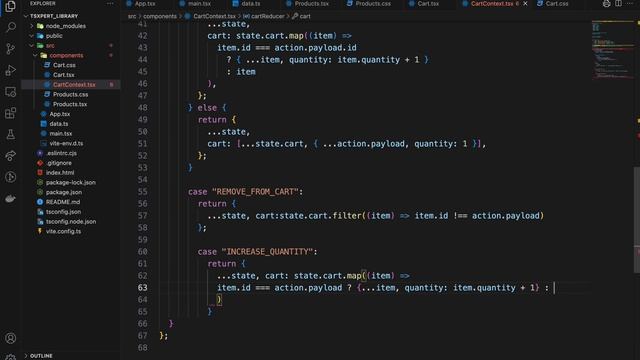Open the Remote Explorer view
This screenshot has height=360, width=640.
[10, 92]
